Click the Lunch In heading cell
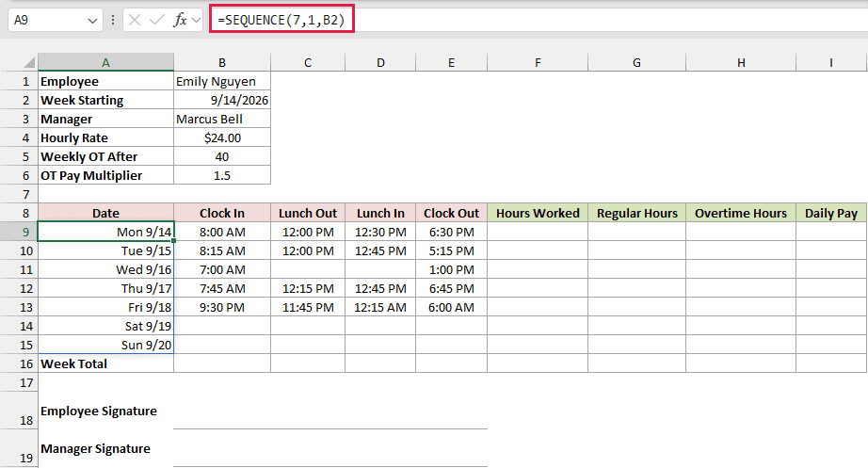The image size is (868, 468). click(x=380, y=213)
